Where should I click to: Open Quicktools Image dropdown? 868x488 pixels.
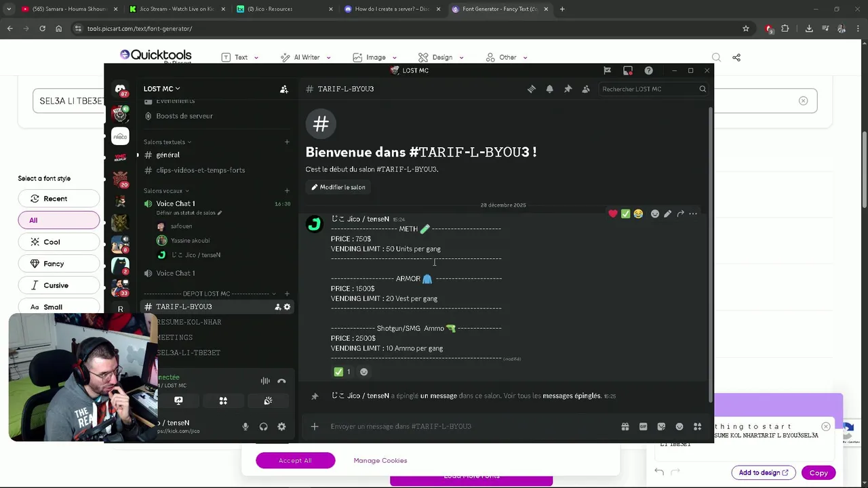(x=374, y=58)
